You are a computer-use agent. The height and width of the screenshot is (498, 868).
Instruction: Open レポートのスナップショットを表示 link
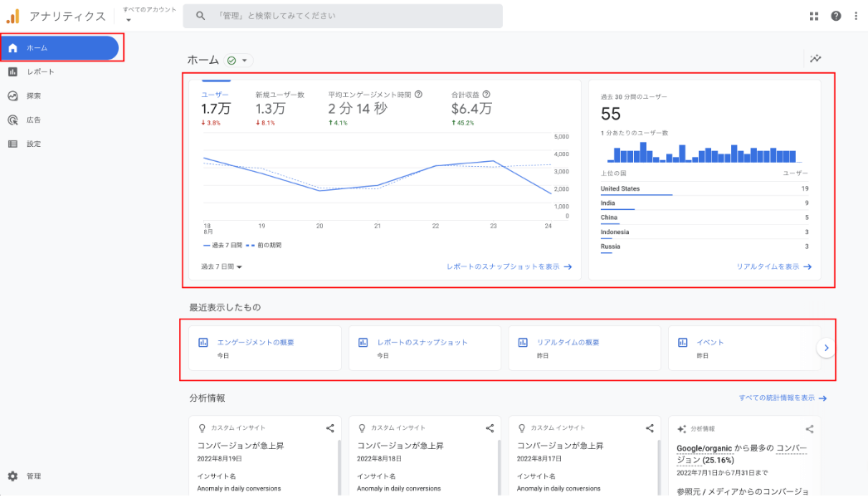[510, 267]
